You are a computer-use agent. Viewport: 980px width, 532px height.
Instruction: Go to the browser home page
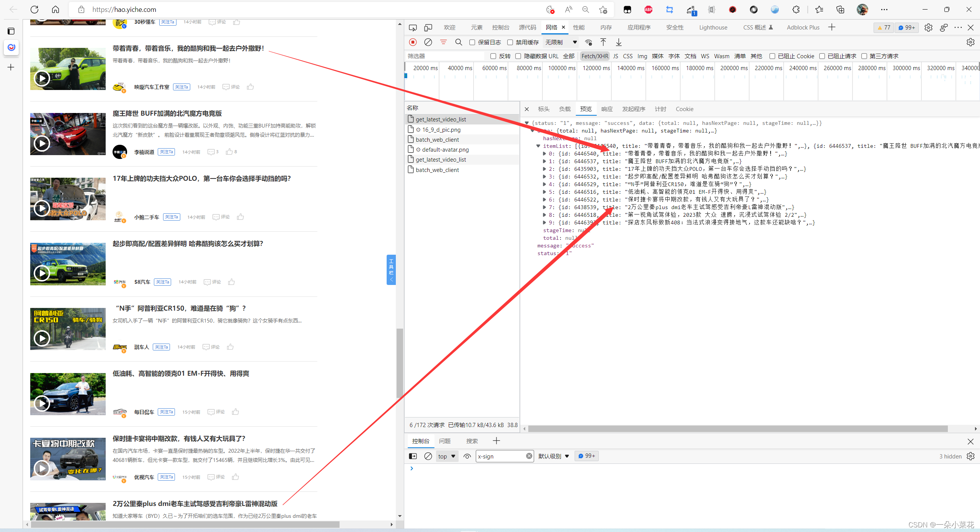(56, 10)
